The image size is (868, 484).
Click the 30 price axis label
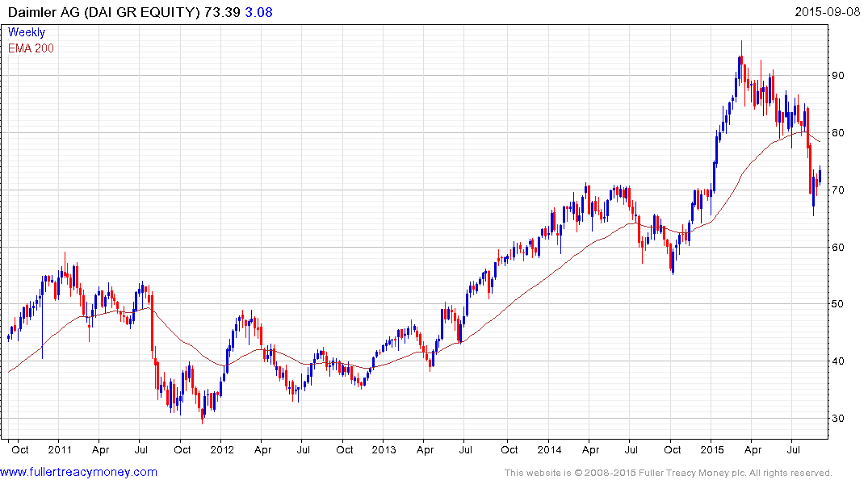pyautogui.click(x=838, y=419)
